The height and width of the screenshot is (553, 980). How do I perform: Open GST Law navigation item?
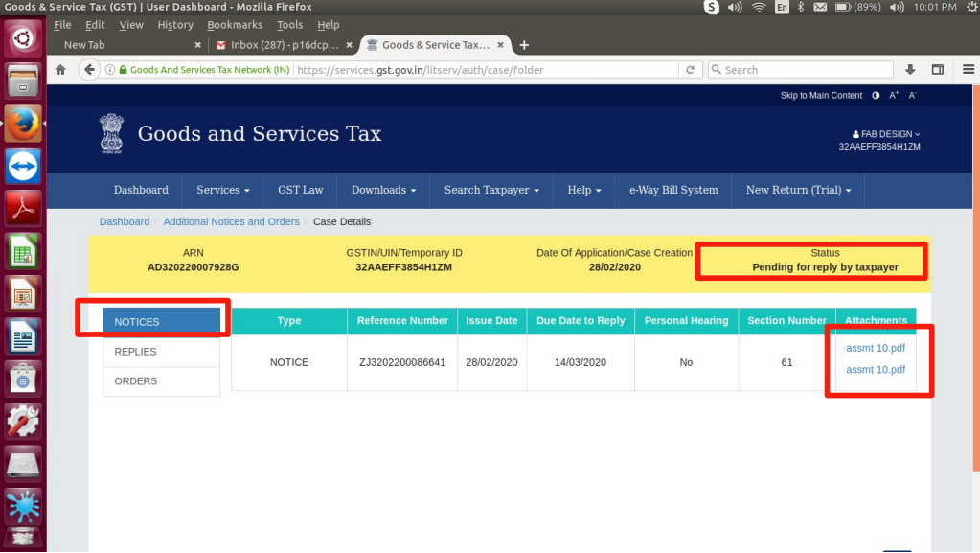[301, 190]
